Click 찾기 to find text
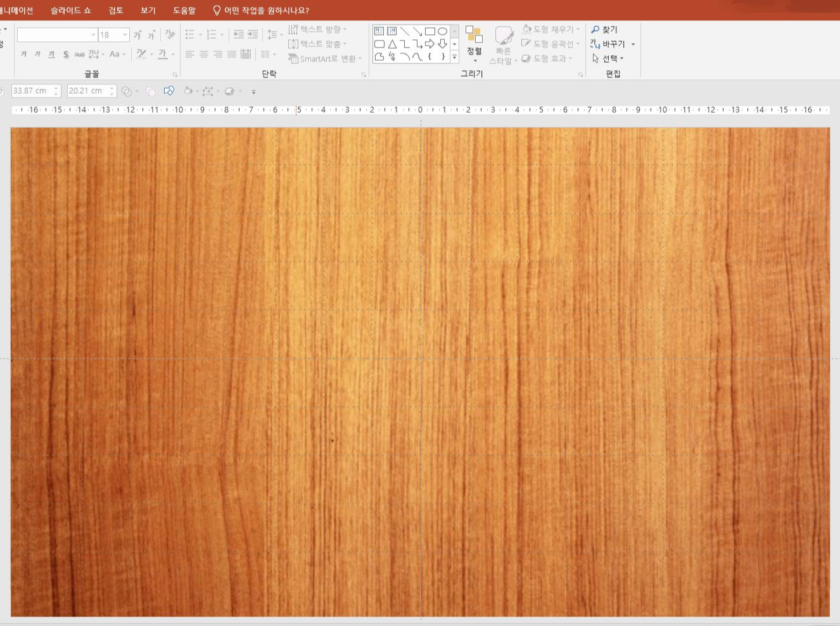This screenshot has height=626, width=840. (x=604, y=29)
